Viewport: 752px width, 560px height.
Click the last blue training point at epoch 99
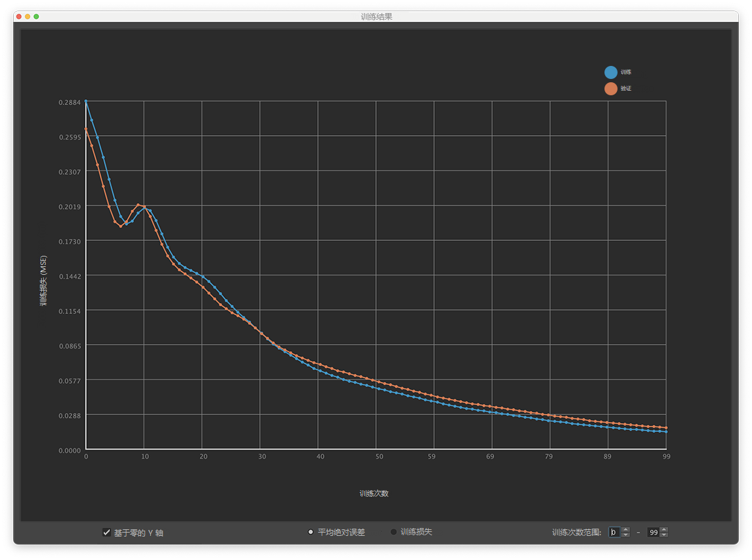pyautogui.click(x=666, y=432)
